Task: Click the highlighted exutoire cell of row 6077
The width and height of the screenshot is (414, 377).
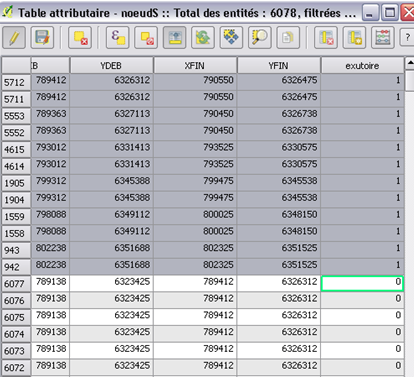Action: click(362, 283)
